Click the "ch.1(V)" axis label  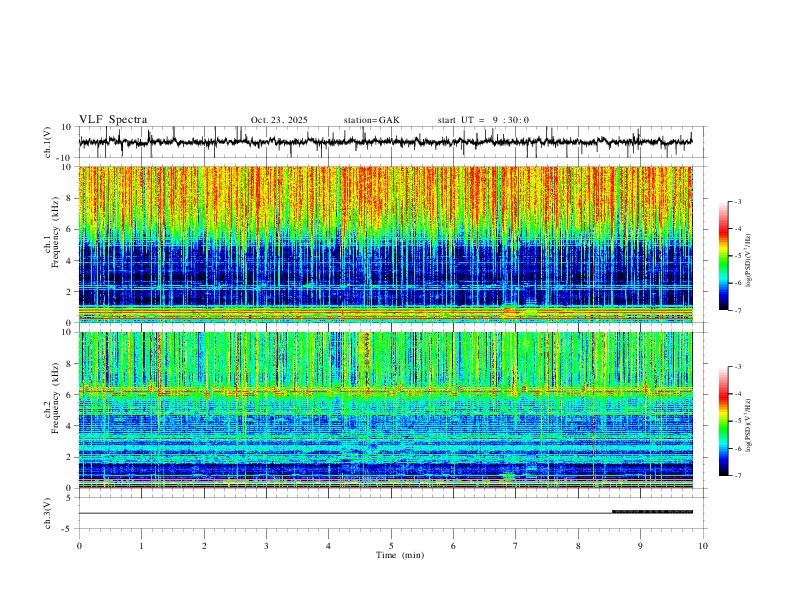48,142
